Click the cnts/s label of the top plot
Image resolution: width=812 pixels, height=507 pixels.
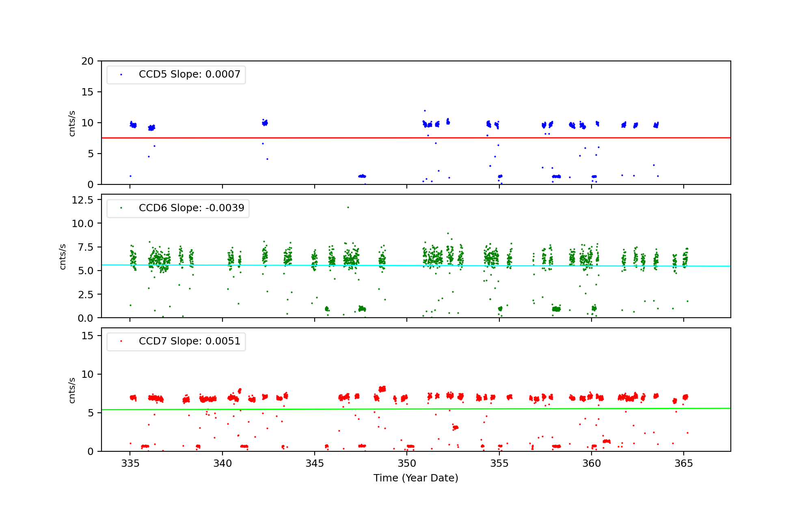point(72,123)
